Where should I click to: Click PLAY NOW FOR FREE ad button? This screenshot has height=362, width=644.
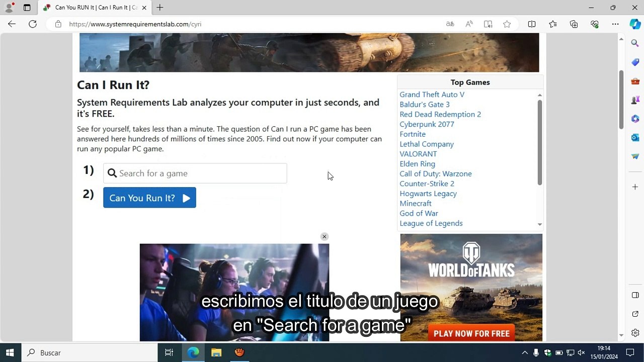tap(471, 333)
